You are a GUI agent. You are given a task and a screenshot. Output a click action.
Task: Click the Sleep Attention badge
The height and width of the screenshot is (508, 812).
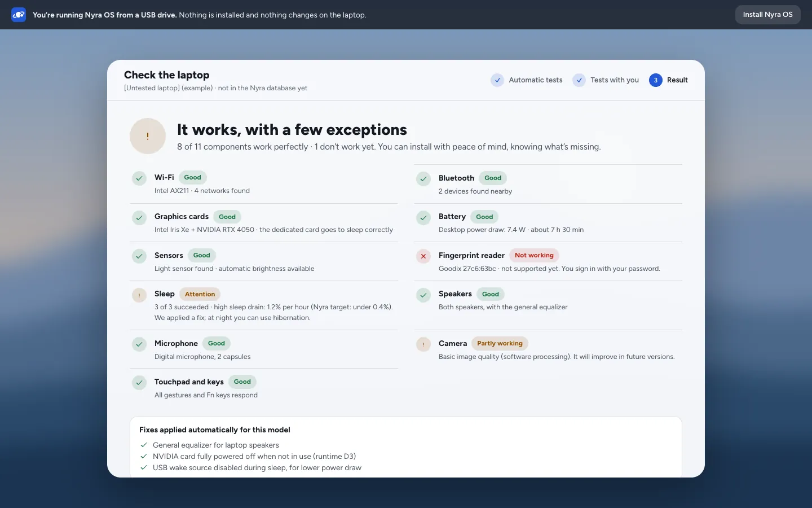pyautogui.click(x=200, y=294)
